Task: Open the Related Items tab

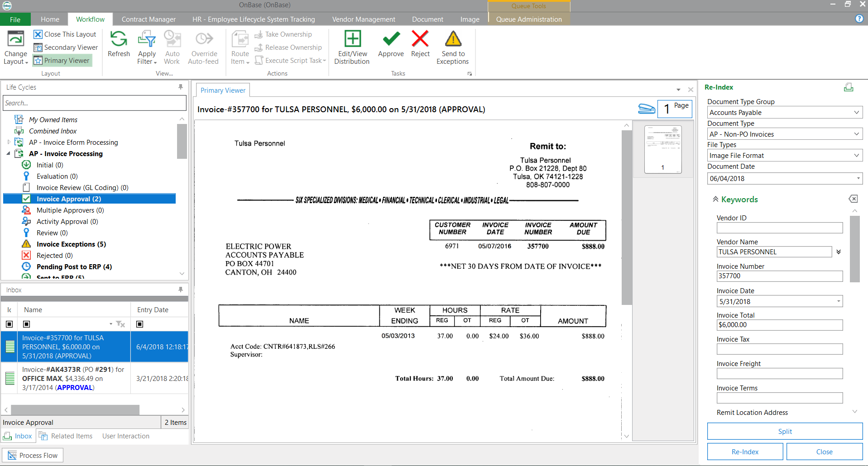Action: coord(66,436)
